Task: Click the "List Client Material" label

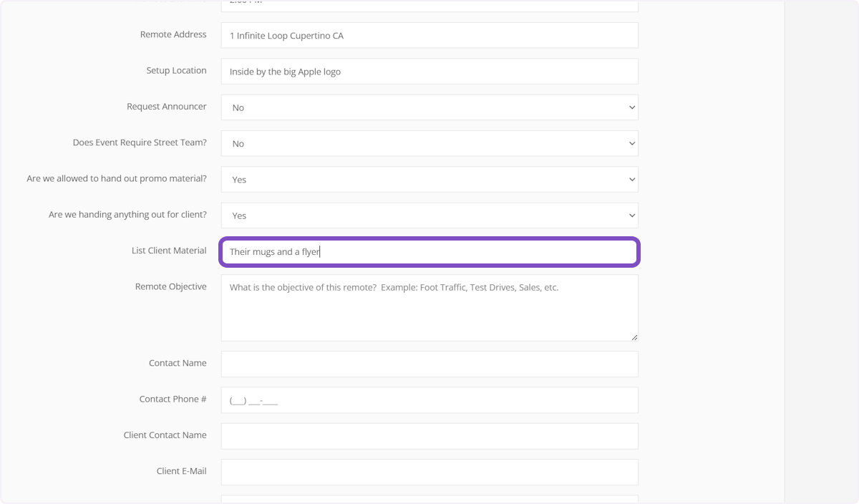Action: click(x=169, y=251)
